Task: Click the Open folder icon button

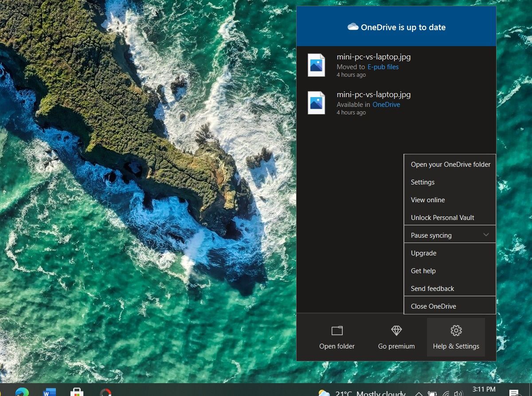Action: (337, 331)
